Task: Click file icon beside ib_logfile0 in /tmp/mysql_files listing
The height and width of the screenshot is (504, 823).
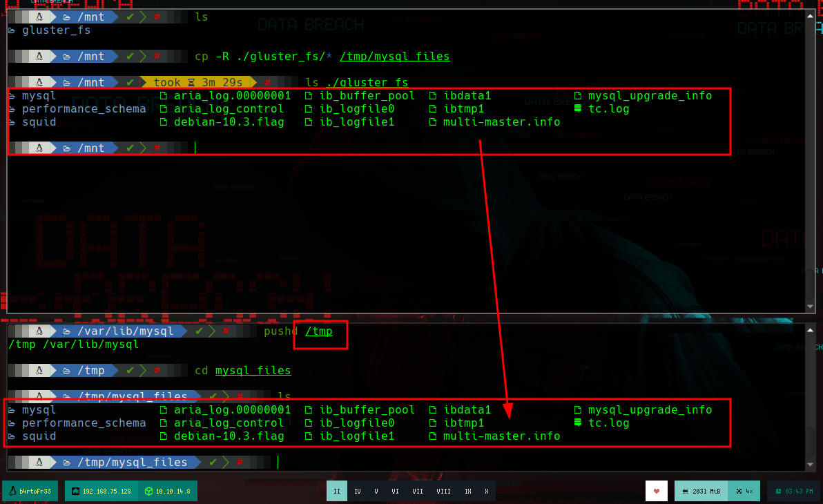Action: 309,423
